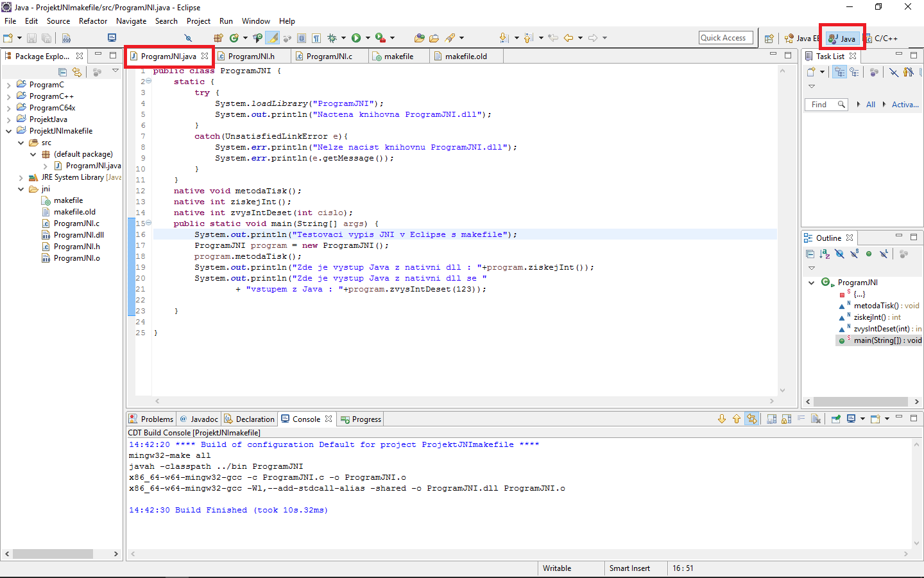Switch to the makefile editor tab
The height and width of the screenshot is (578, 924).
coord(398,56)
